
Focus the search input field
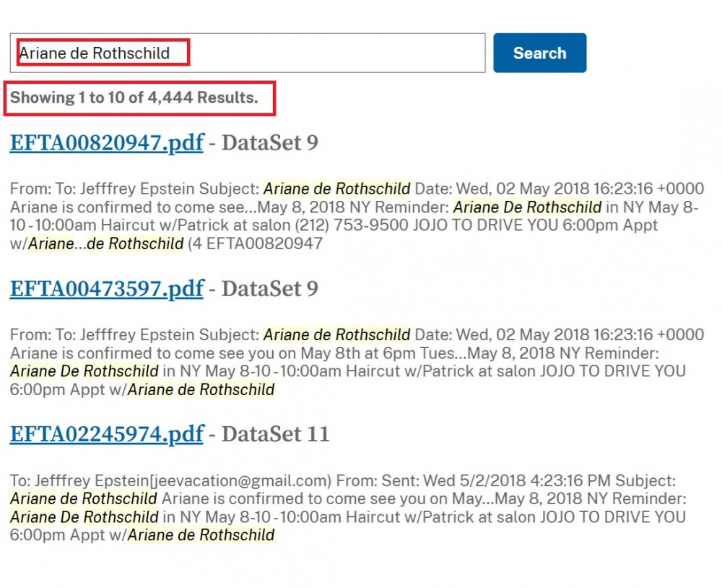[x=325, y=53]
